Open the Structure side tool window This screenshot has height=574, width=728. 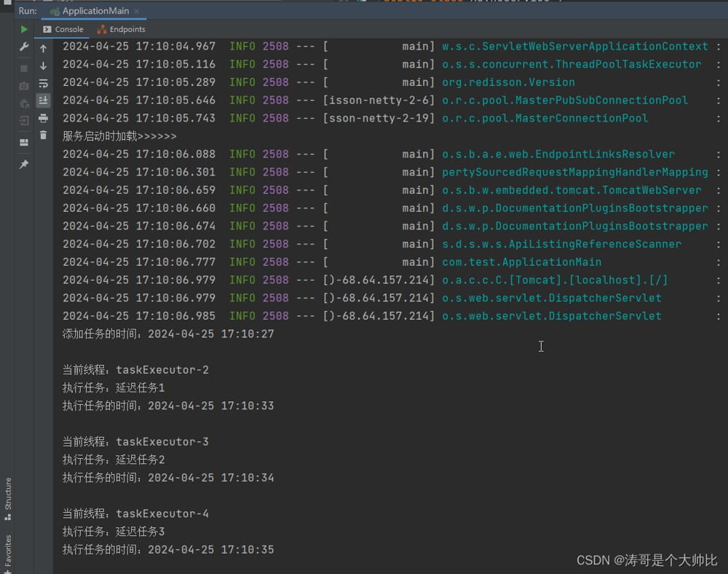point(8,498)
